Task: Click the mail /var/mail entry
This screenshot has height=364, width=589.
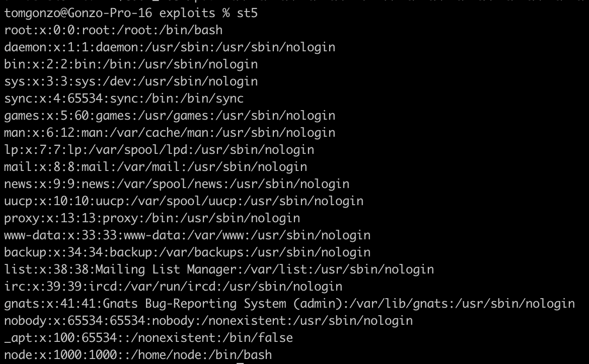Action: pyautogui.click(x=156, y=166)
